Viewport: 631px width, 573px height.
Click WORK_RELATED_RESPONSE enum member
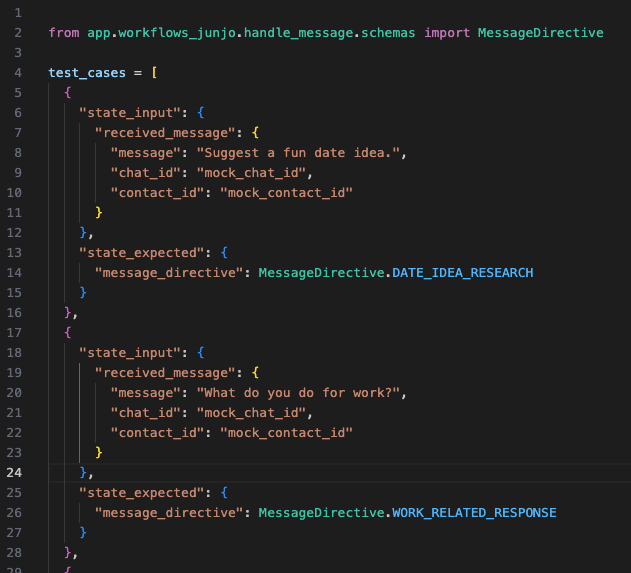[x=474, y=513]
